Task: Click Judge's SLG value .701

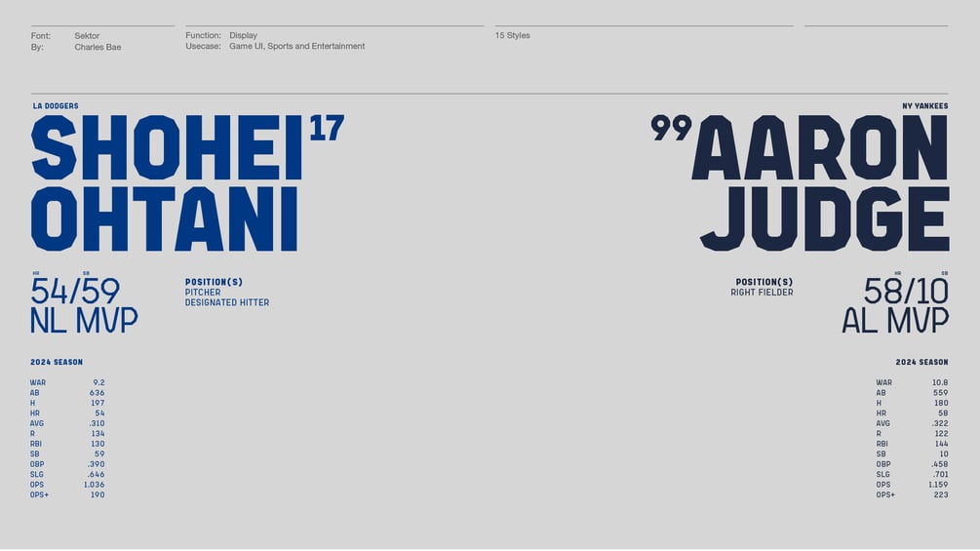Action: tap(941, 474)
